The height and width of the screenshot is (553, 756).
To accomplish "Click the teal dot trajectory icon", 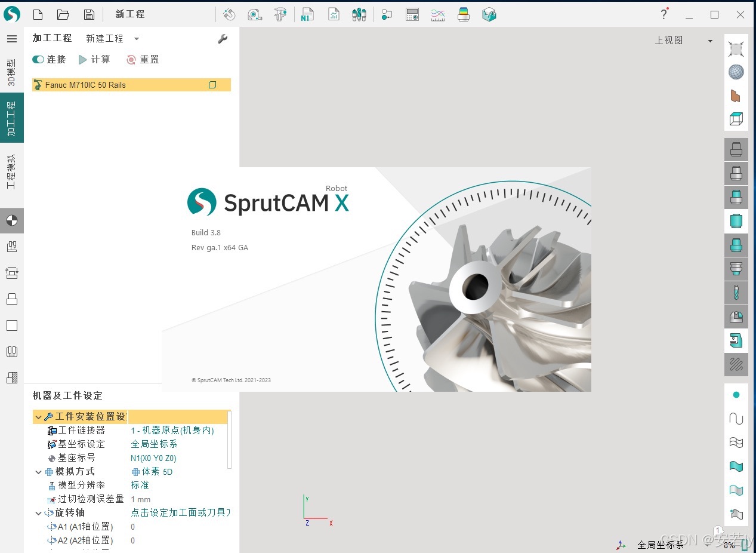I will pos(736,395).
